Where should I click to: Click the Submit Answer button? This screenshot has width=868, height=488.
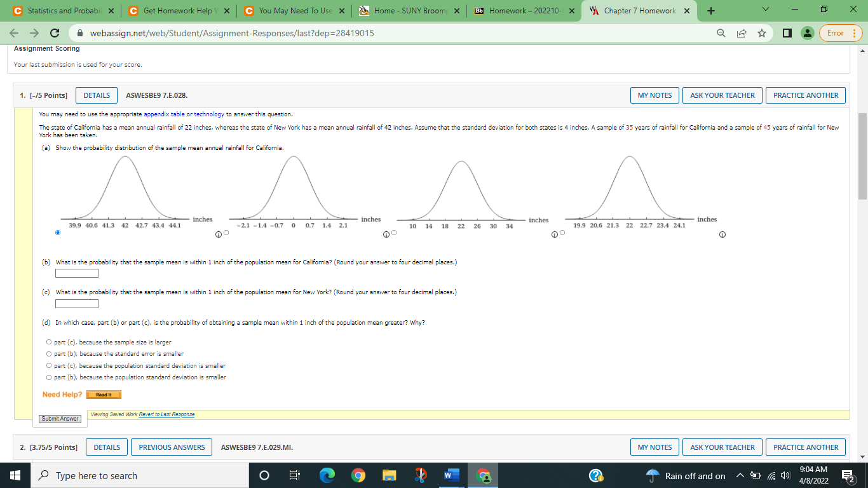point(60,418)
